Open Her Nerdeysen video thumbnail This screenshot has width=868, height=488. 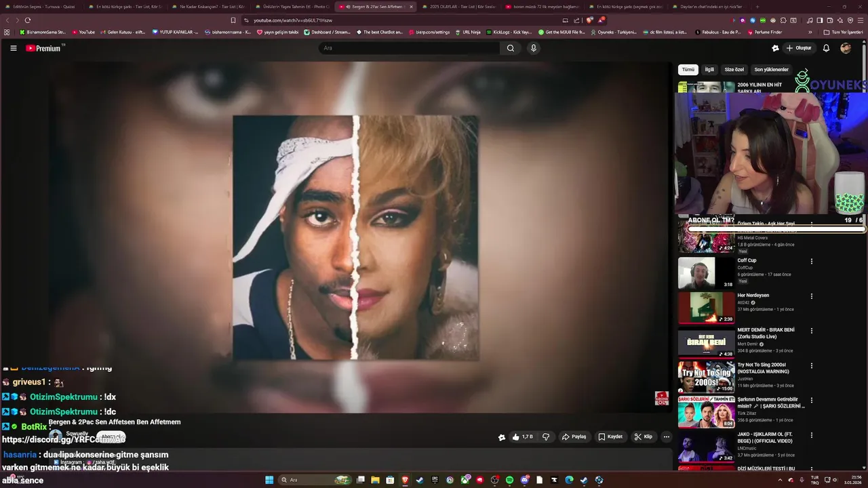click(x=706, y=308)
